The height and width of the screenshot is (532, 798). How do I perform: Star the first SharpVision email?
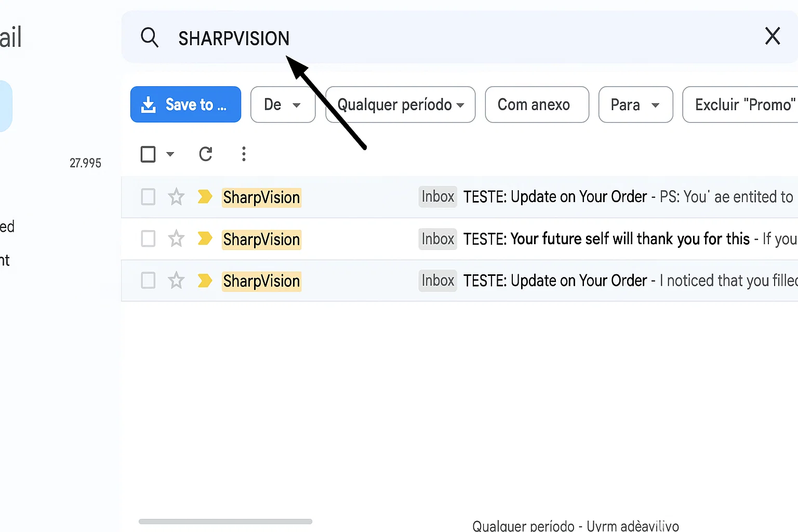(176, 197)
